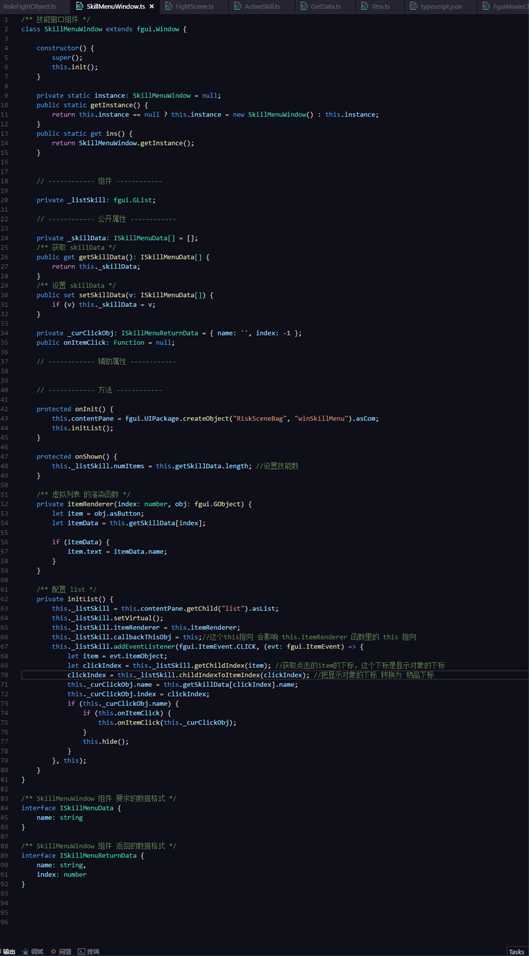This screenshot has width=529, height=956.
Task: Click 'private initList() {' line
Action: click(x=75, y=599)
